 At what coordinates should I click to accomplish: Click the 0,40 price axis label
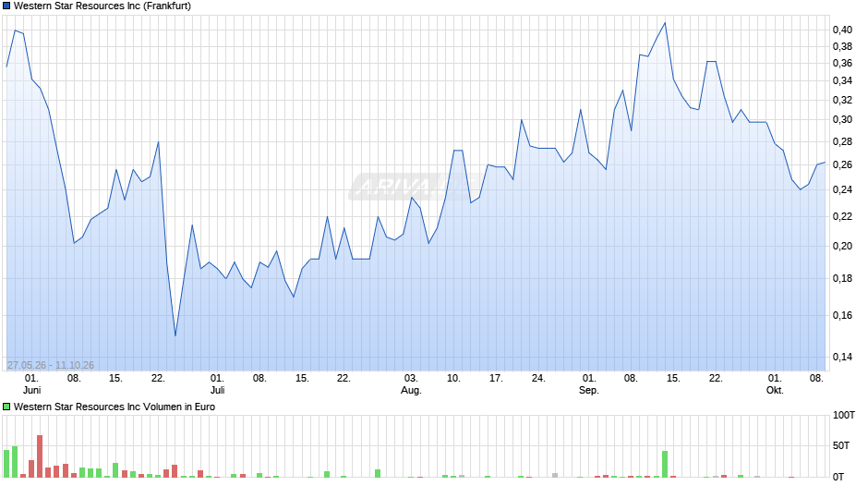[x=842, y=30]
